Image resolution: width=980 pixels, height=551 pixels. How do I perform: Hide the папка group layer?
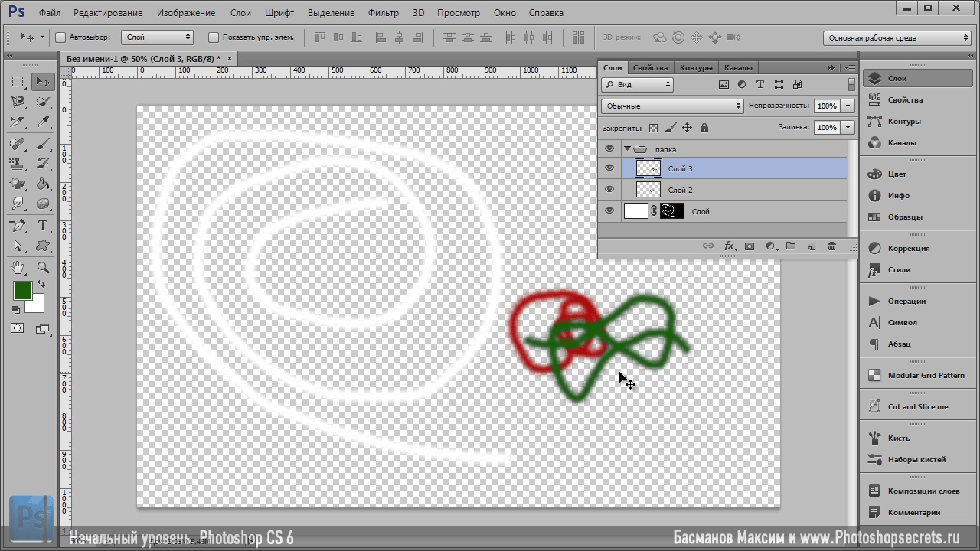[609, 149]
